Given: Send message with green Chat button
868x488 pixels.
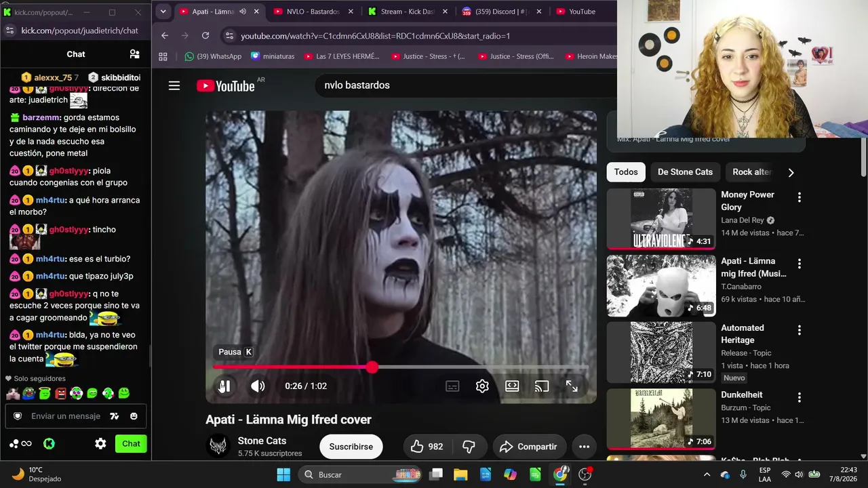Looking at the screenshot, I should [131, 444].
